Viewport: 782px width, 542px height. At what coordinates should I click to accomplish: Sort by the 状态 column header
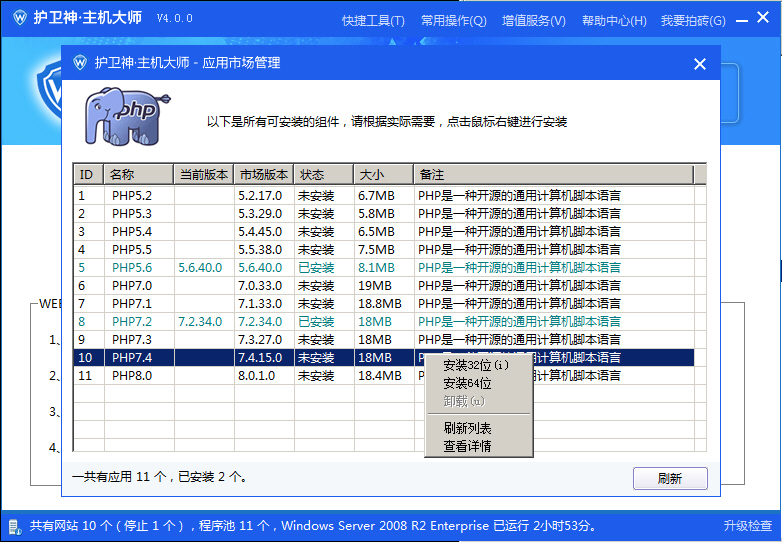(324, 175)
